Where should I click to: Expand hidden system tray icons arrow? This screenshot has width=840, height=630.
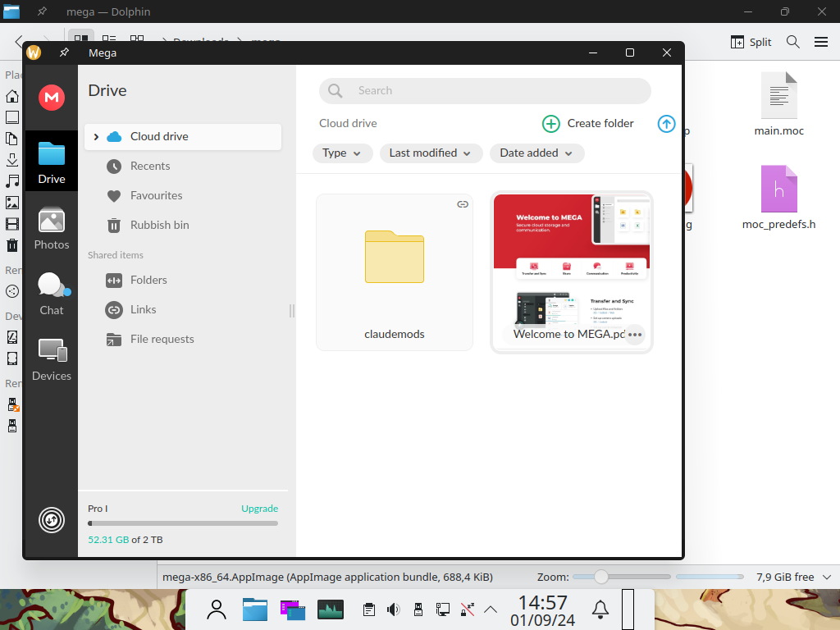pos(491,609)
